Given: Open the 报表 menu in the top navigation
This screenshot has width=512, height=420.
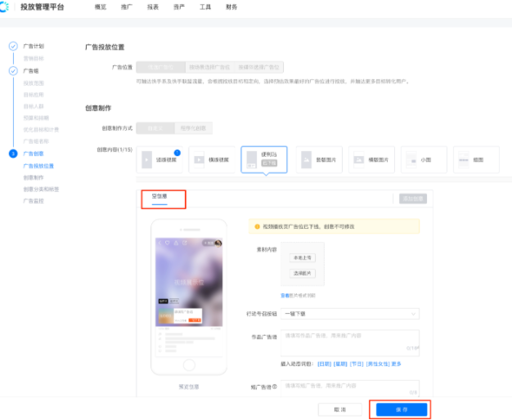Looking at the screenshot, I should (153, 7).
